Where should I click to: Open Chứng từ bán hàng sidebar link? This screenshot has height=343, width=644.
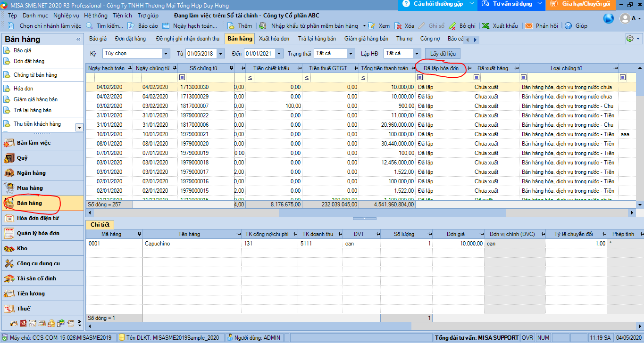click(35, 75)
